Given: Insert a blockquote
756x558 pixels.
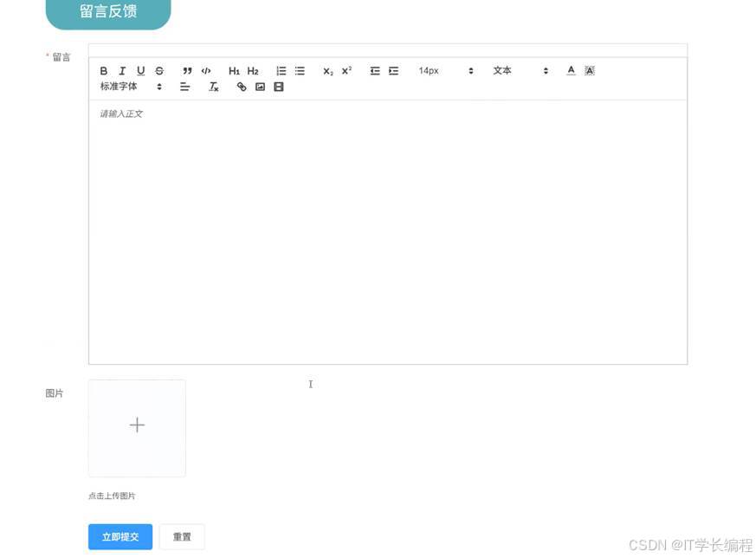Looking at the screenshot, I should 187,71.
